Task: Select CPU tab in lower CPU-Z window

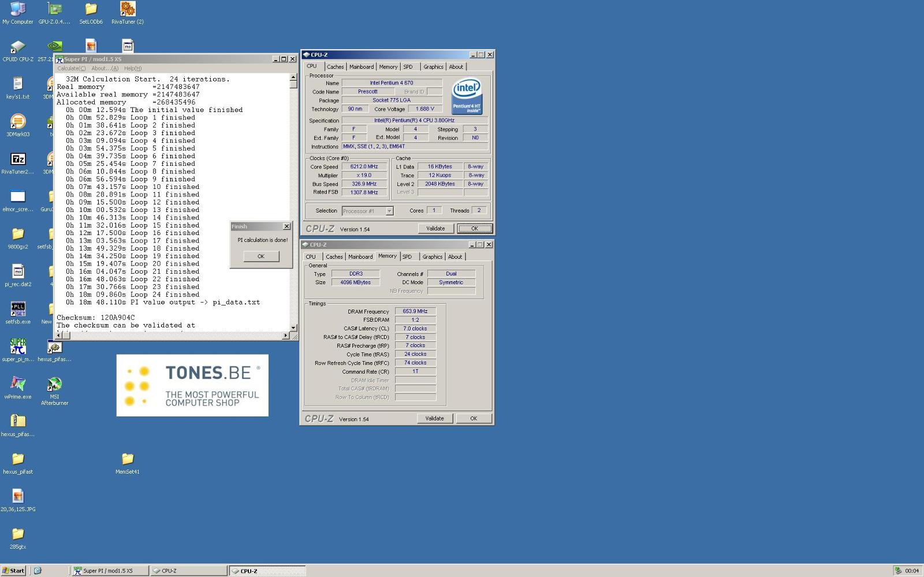Action: click(311, 257)
